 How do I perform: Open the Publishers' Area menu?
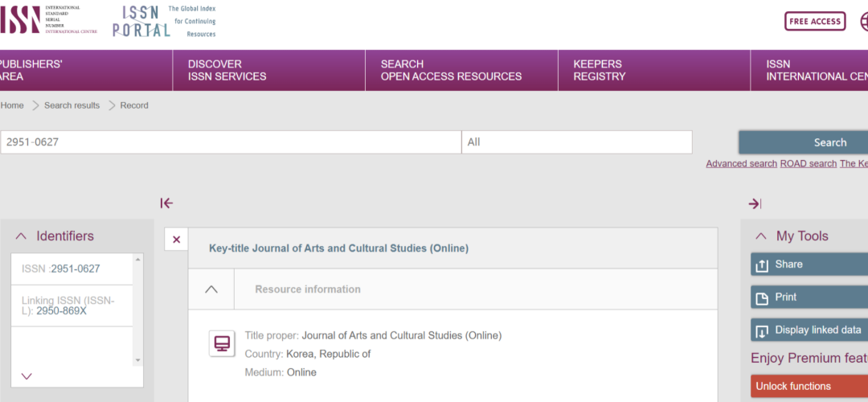86,70
